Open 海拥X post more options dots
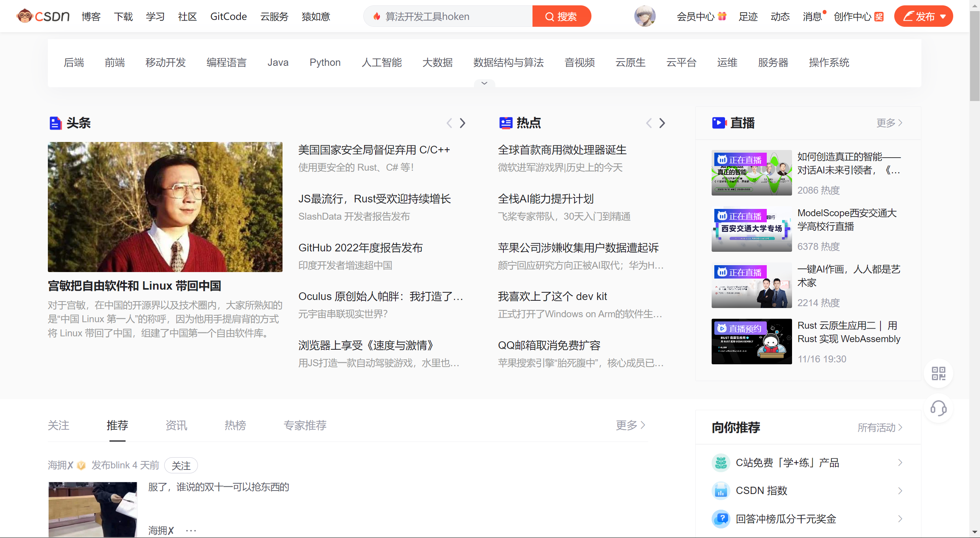980x538 pixels. [191, 530]
